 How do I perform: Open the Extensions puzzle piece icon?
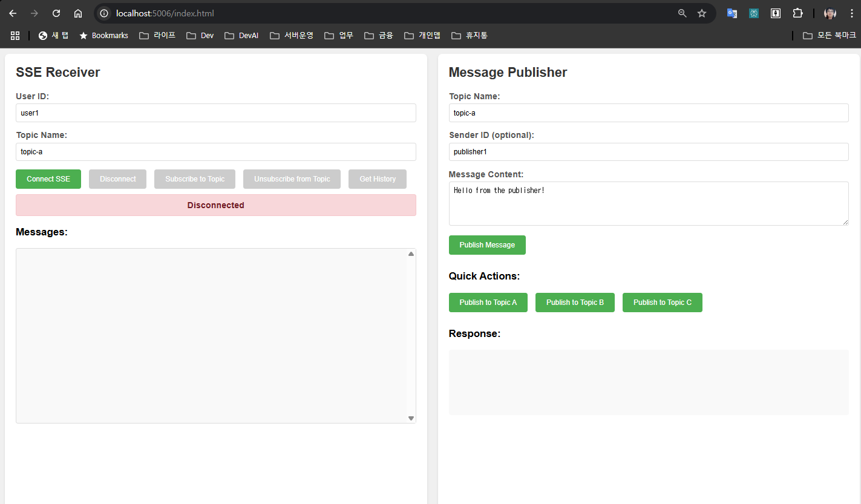coord(797,13)
